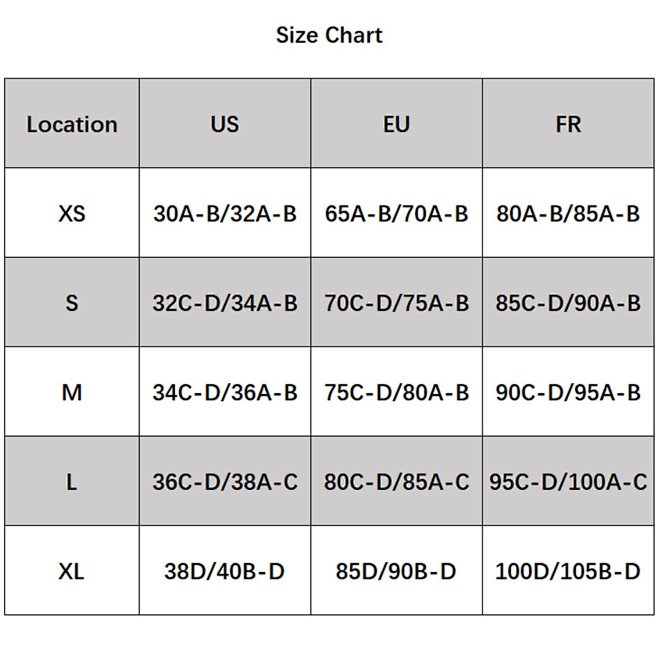This screenshot has height=658, width=658.
Task: Select the XL row label
Action: click(x=72, y=572)
